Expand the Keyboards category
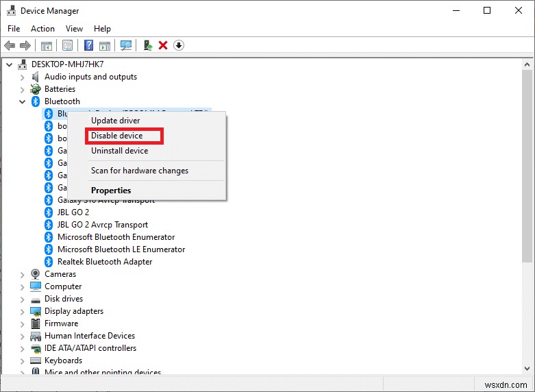535x392 pixels. pos(22,361)
